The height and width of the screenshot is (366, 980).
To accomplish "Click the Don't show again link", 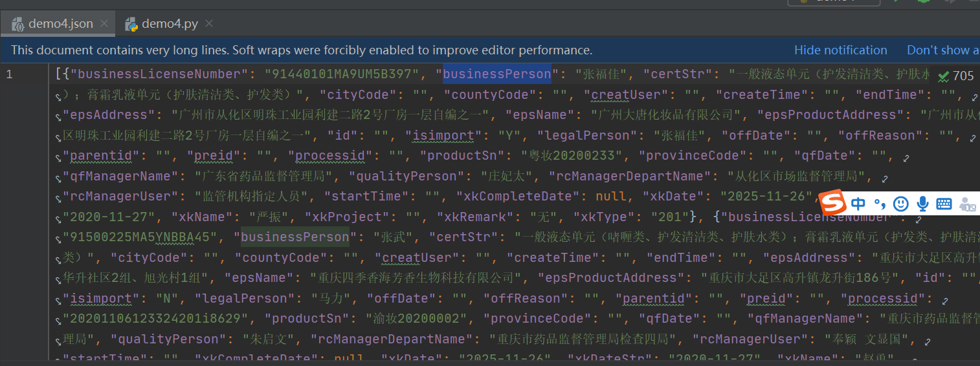I will tap(942, 50).
